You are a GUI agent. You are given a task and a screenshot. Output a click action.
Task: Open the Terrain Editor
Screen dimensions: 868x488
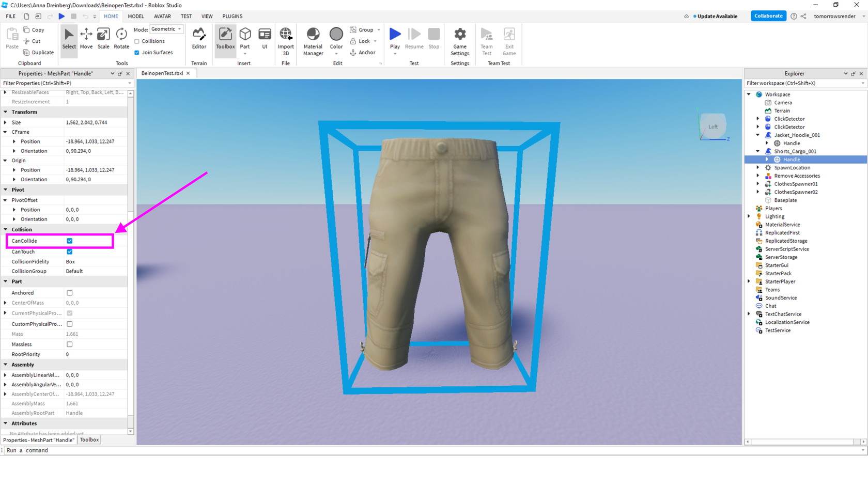(199, 38)
